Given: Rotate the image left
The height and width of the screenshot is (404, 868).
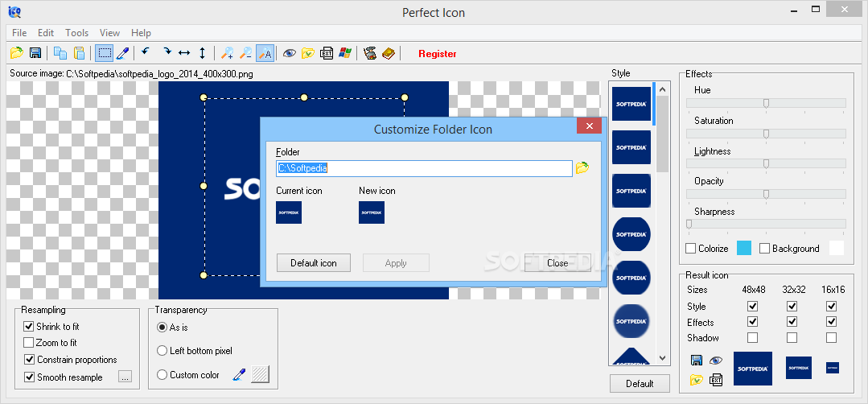Looking at the screenshot, I should pos(146,53).
